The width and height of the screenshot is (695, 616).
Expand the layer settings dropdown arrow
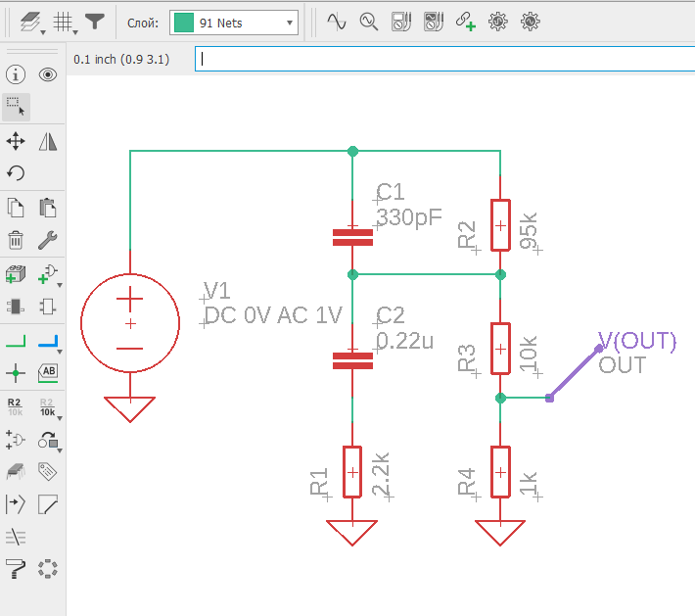(43, 32)
